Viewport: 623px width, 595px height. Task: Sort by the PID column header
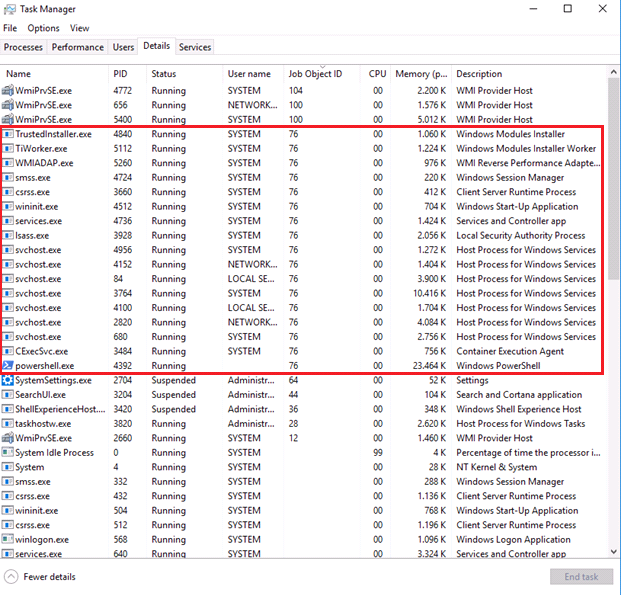click(127, 74)
